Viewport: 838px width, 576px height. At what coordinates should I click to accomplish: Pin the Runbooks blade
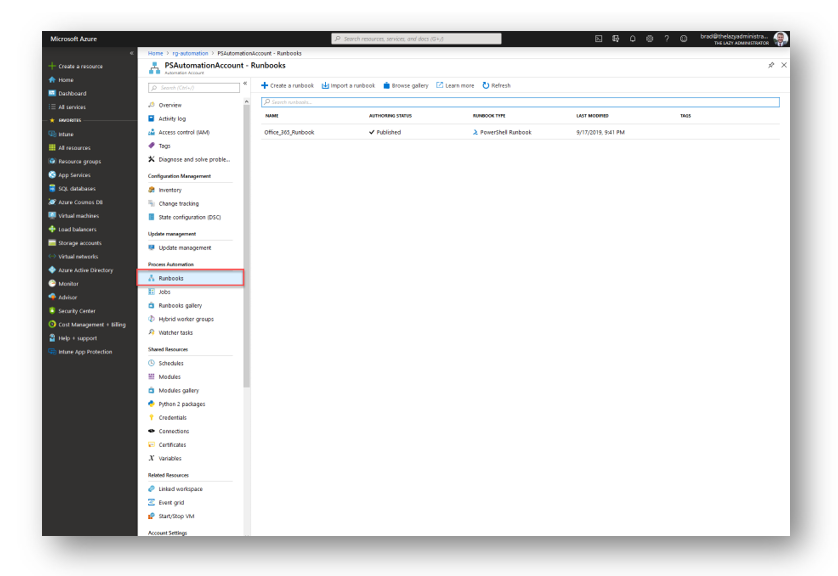coord(771,65)
